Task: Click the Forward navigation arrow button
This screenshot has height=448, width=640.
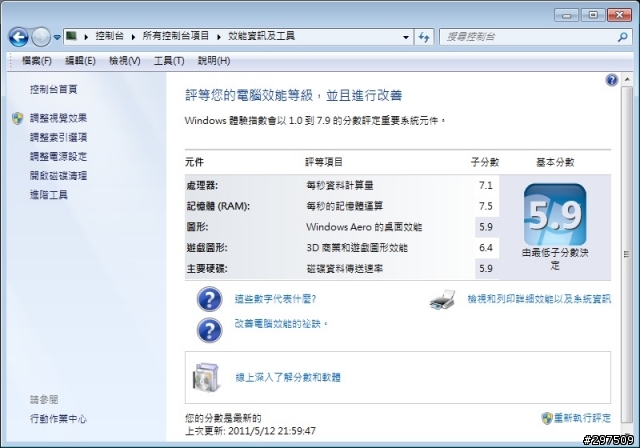Action: coord(41,37)
